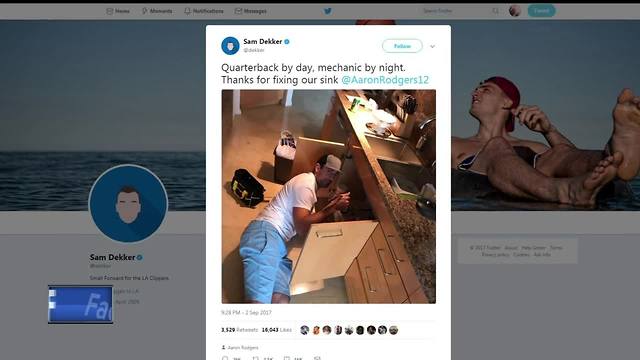Click the first liker avatar in the likes row
The image size is (640, 360).
tap(304, 330)
